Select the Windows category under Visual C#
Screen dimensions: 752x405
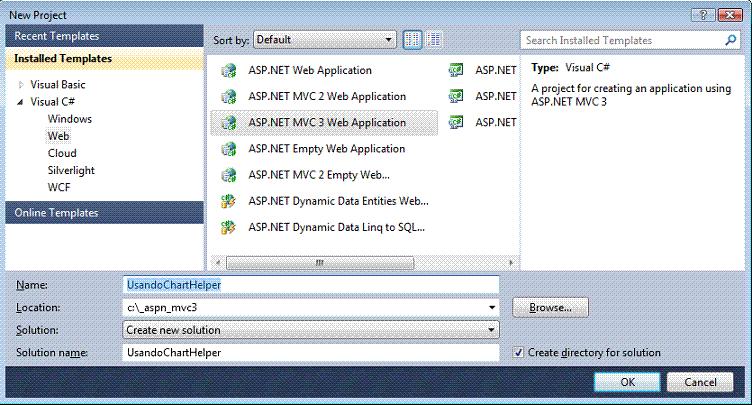point(70,119)
